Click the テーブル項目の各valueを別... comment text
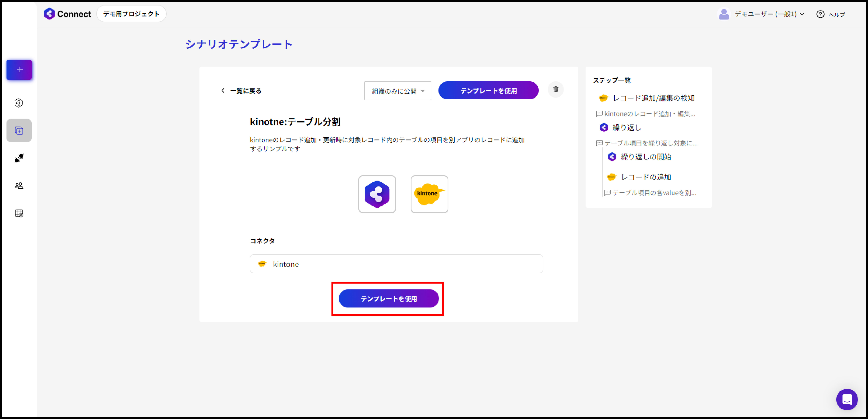 (654, 193)
